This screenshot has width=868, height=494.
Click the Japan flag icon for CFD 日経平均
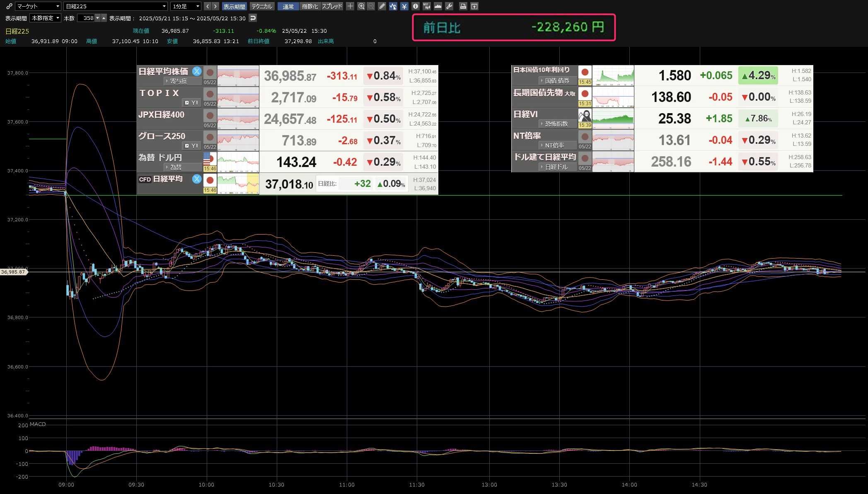[210, 180]
